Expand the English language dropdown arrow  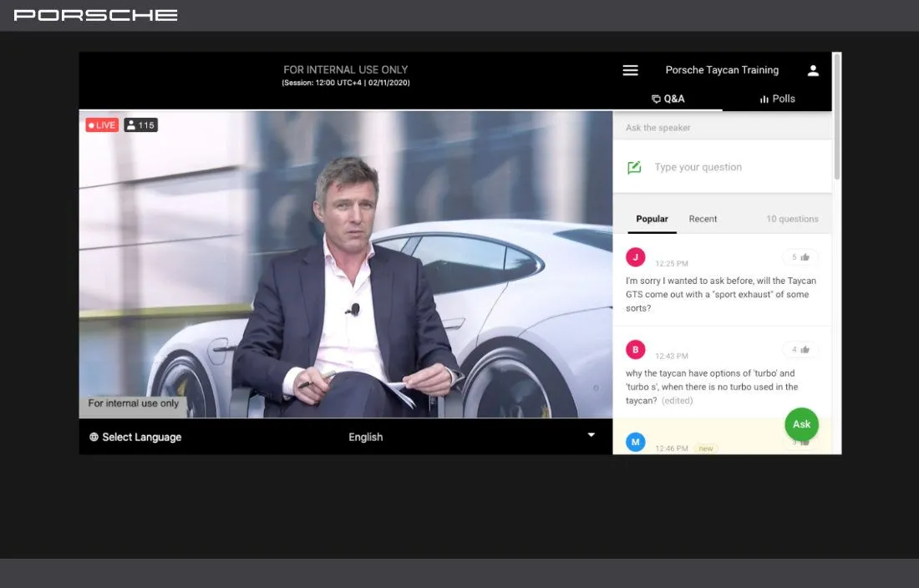tap(592, 435)
